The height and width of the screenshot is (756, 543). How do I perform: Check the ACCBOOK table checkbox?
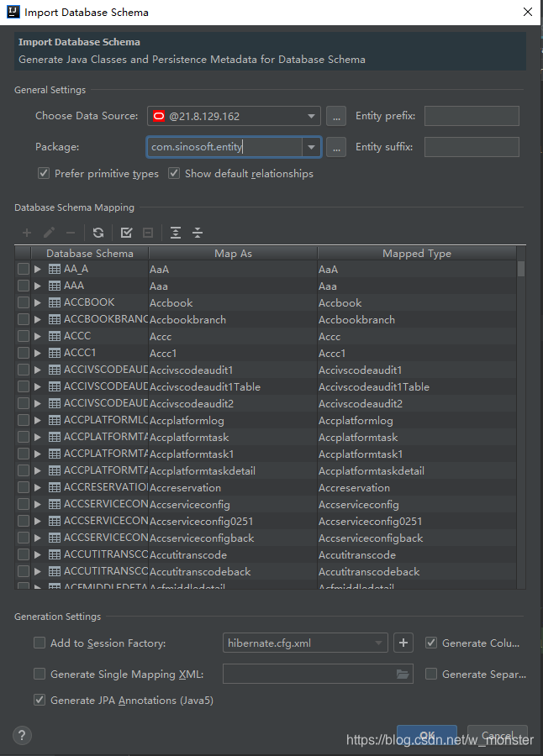24,302
